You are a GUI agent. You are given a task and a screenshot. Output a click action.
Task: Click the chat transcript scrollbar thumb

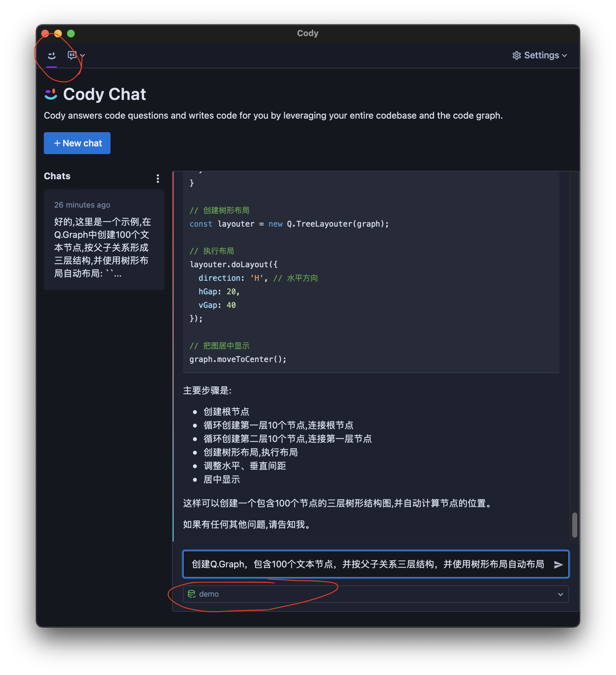tap(574, 525)
